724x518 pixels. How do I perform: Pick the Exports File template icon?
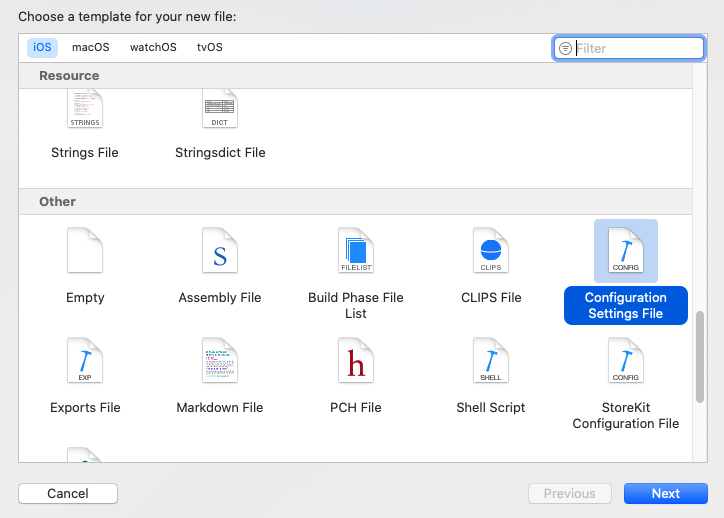point(85,361)
